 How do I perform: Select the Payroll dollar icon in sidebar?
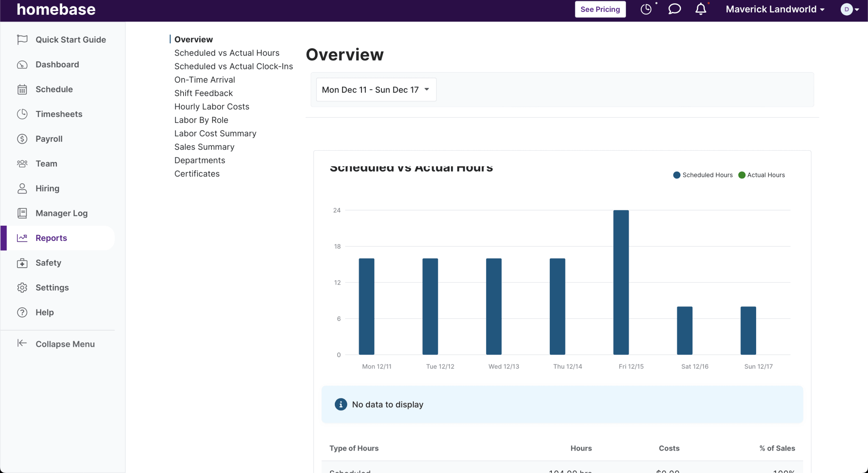(x=22, y=138)
